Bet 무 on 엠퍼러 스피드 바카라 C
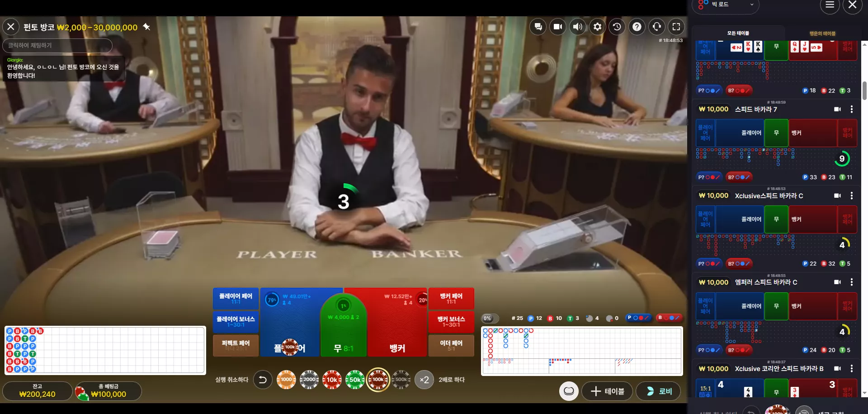Screen dimensions: 868x414 [776, 306]
